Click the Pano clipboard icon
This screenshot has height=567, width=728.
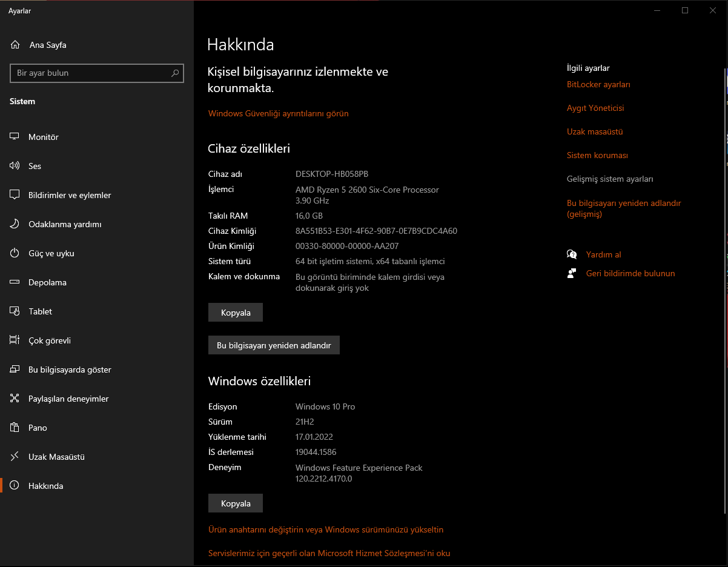click(x=15, y=428)
